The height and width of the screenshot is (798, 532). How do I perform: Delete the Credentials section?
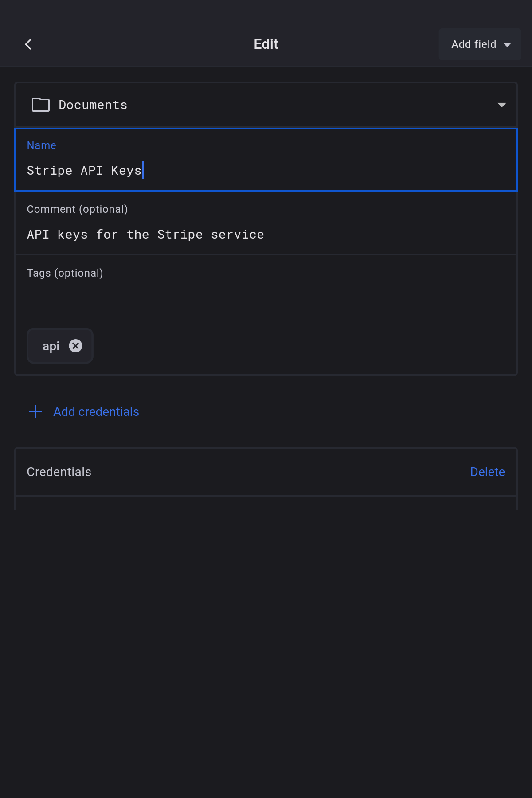click(487, 472)
